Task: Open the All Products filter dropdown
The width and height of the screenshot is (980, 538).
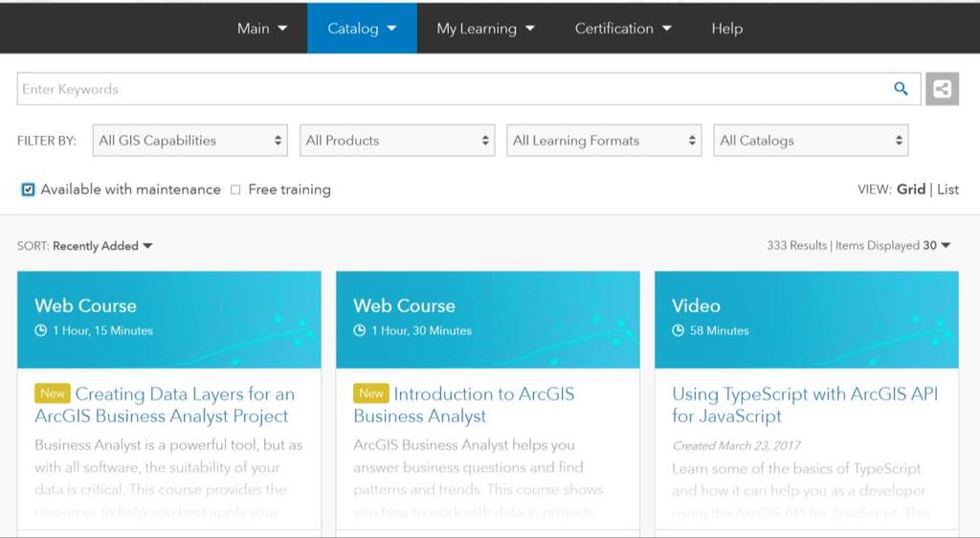Action: (x=397, y=141)
